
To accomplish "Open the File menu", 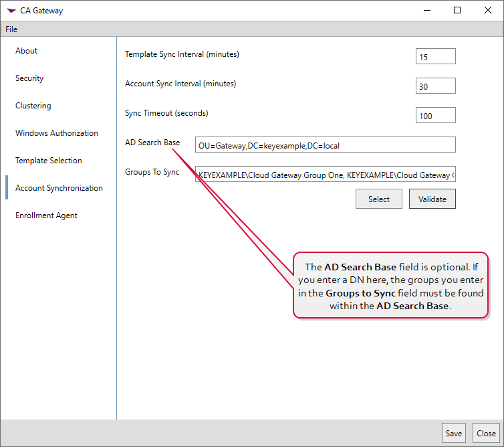I will tap(11, 29).
